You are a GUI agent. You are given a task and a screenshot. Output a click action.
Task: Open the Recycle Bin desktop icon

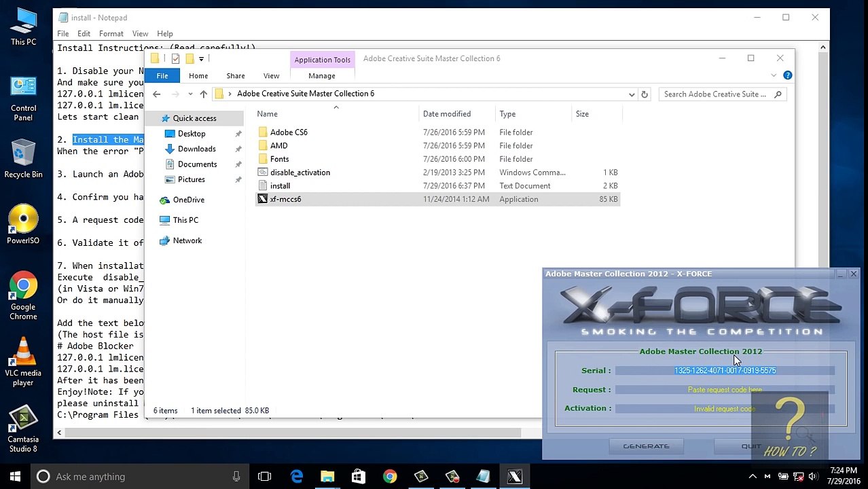pyautogui.click(x=23, y=159)
